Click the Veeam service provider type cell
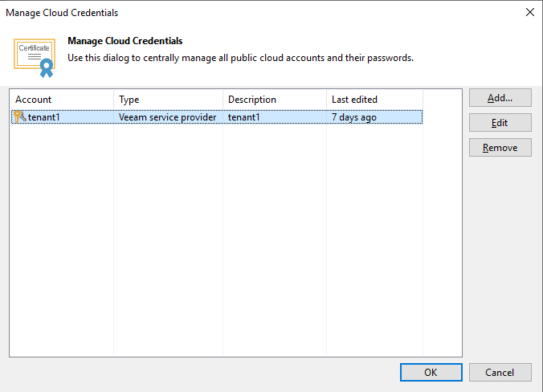The width and height of the screenshot is (543, 392). click(x=168, y=117)
